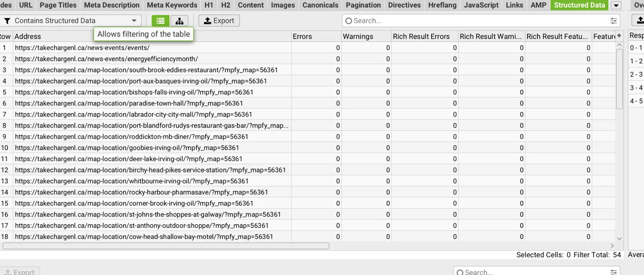Go to the Canonicals tab

click(320, 5)
